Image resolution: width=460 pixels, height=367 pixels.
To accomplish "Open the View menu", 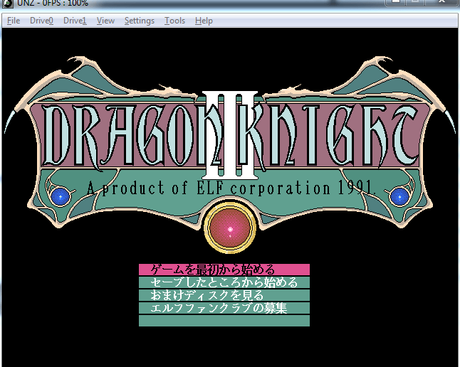I will tap(106, 21).
